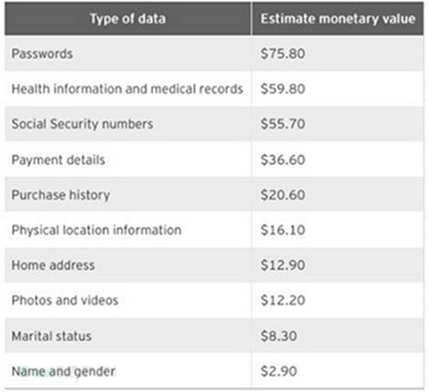Click the $75.80 value cell

pyautogui.click(x=283, y=54)
